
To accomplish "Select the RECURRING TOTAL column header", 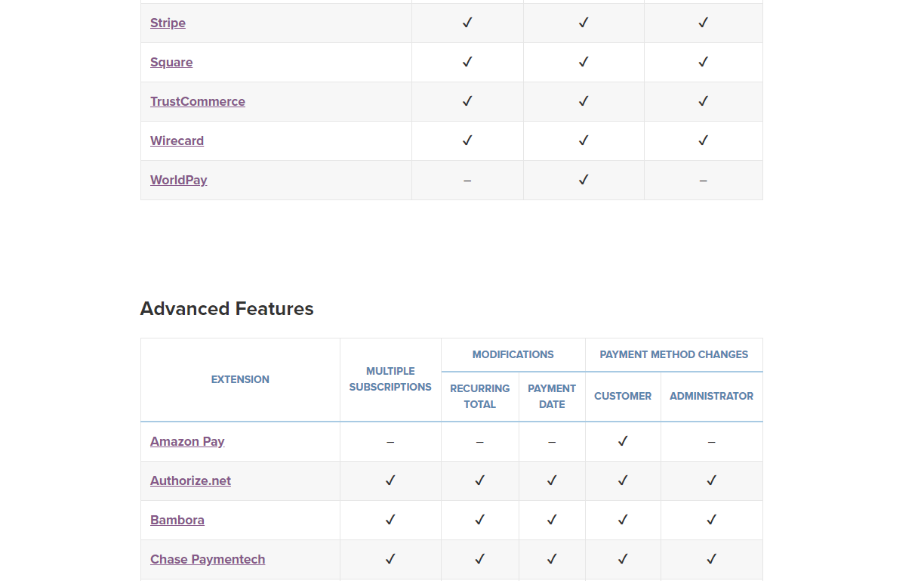I will [480, 397].
